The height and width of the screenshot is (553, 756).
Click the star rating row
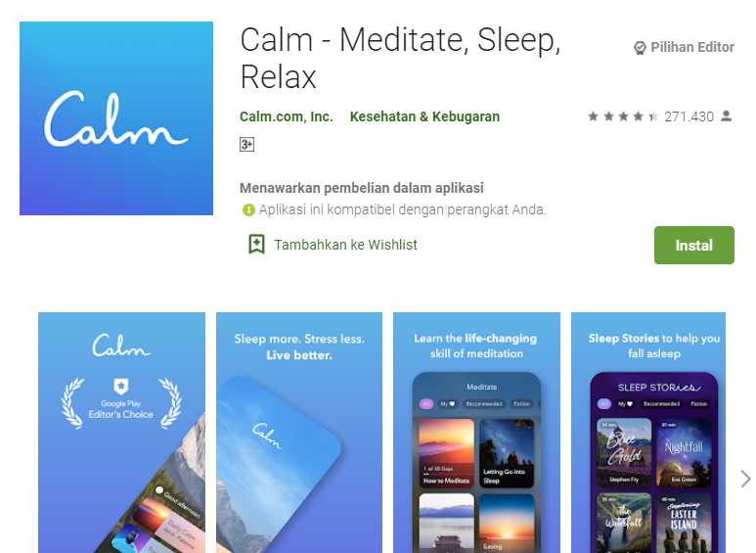pos(623,116)
